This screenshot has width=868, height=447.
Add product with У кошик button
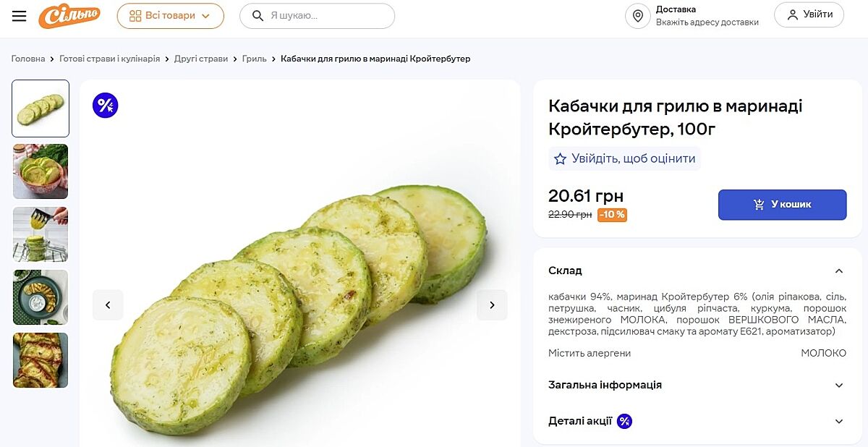(x=782, y=205)
